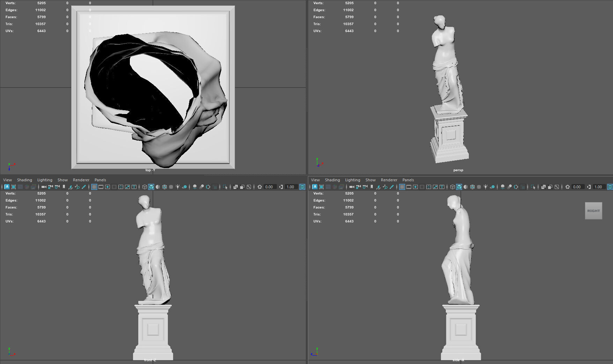Select Grease Pencil icon in front panel
The width and height of the screenshot is (613, 364).
[84, 187]
